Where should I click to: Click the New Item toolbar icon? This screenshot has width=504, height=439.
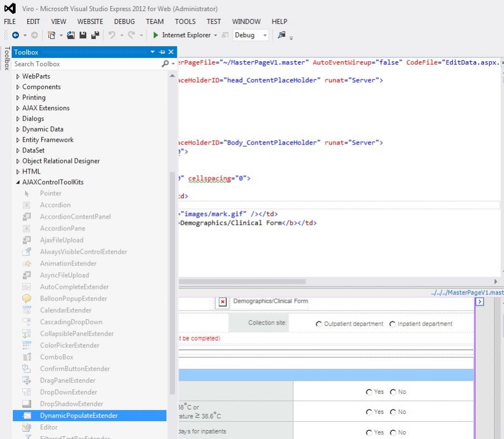coord(51,35)
